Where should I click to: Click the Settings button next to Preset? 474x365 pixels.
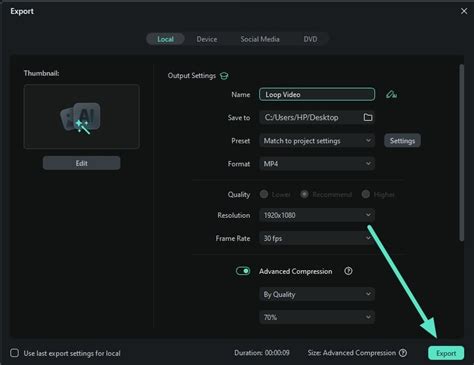coord(402,141)
